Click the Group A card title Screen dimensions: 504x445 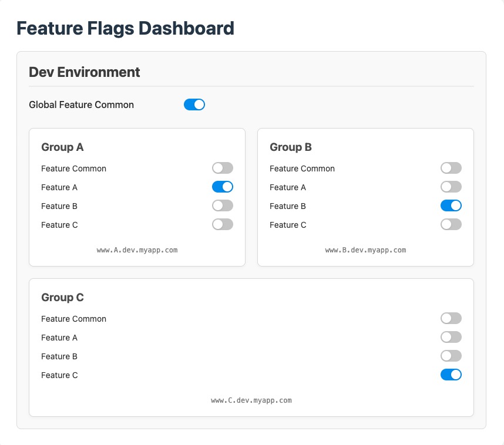tap(62, 147)
